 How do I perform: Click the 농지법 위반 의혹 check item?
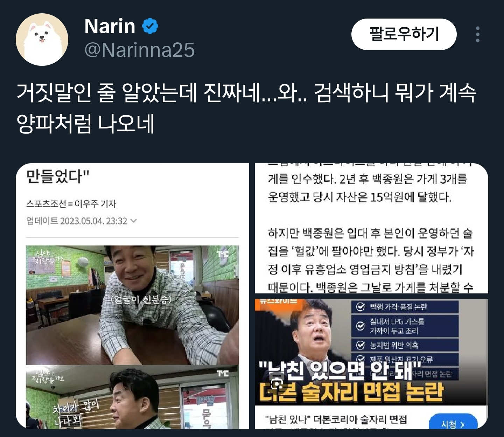(405, 346)
